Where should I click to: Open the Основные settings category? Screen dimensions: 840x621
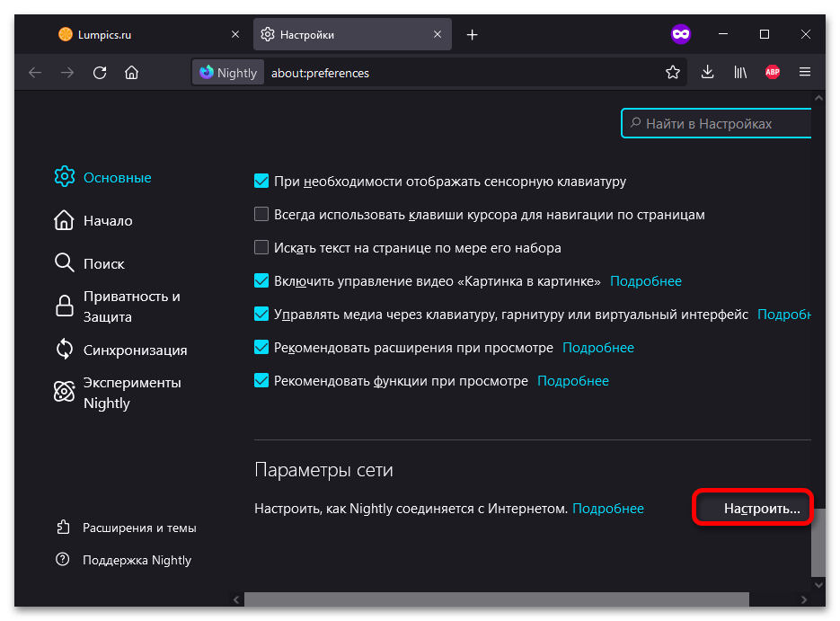pos(102,177)
